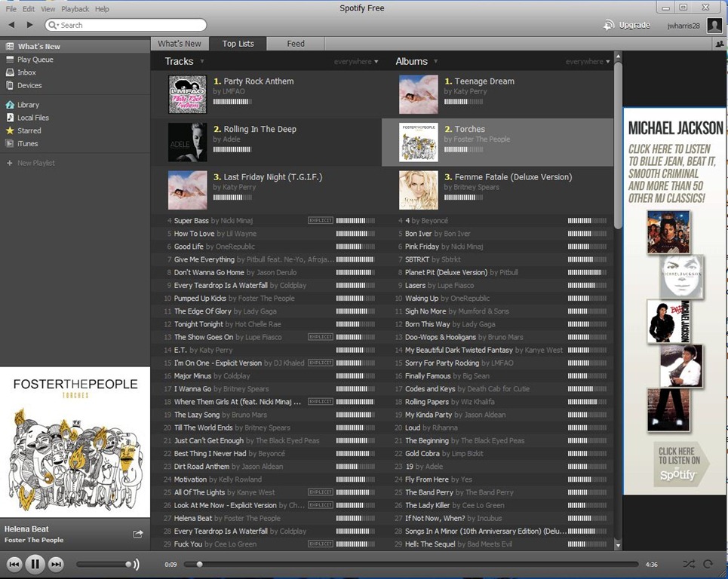Open the Party Rock Anthem track title

pyautogui.click(x=259, y=81)
